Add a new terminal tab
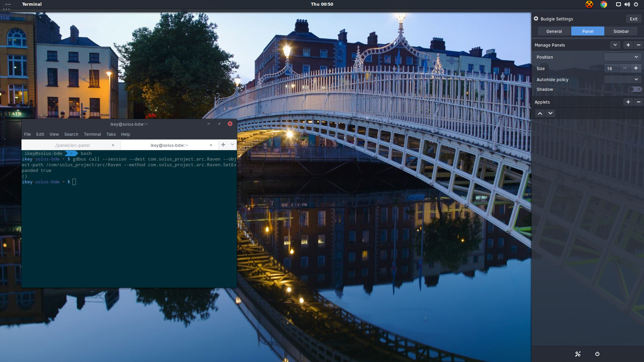This screenshot has width=644, height=362. point(223,145)
